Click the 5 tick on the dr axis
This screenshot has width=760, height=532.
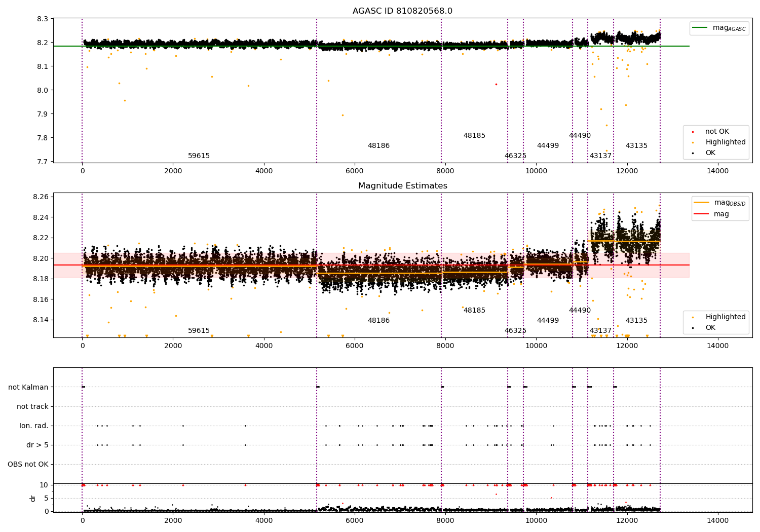click(46, 498)
